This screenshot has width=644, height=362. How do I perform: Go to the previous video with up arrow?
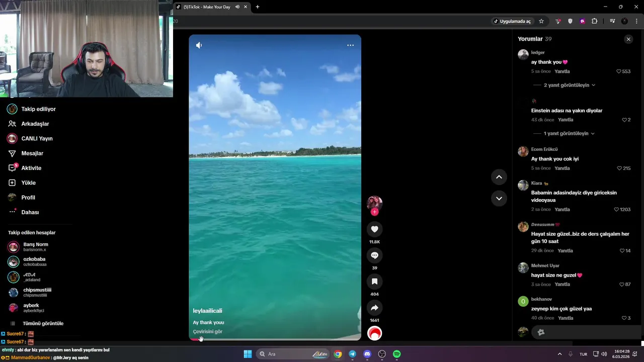499,177
